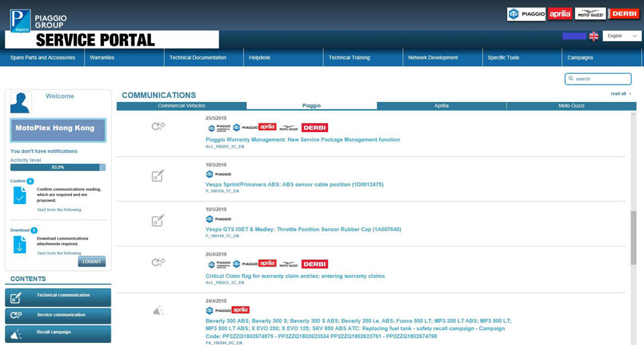Click Aprilia logo in 24/4/2018 entry
The width and height of the screenshot is (644, 345).
(240, 309)
